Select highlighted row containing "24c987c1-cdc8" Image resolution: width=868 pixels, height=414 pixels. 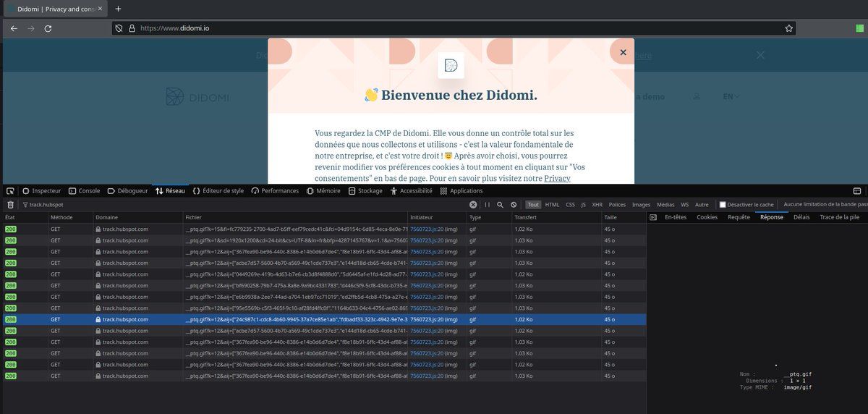tap(323, 319)
